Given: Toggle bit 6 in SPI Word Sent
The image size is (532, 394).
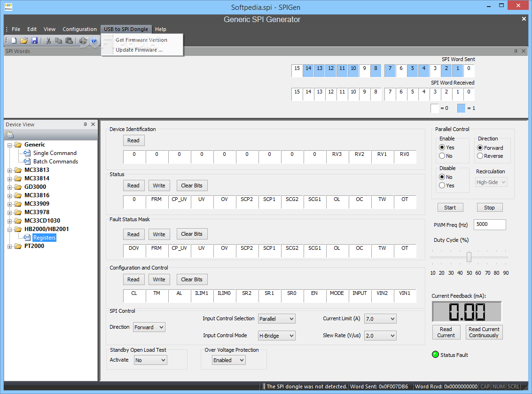Looking at the screenshot, I should coord(401,70).
